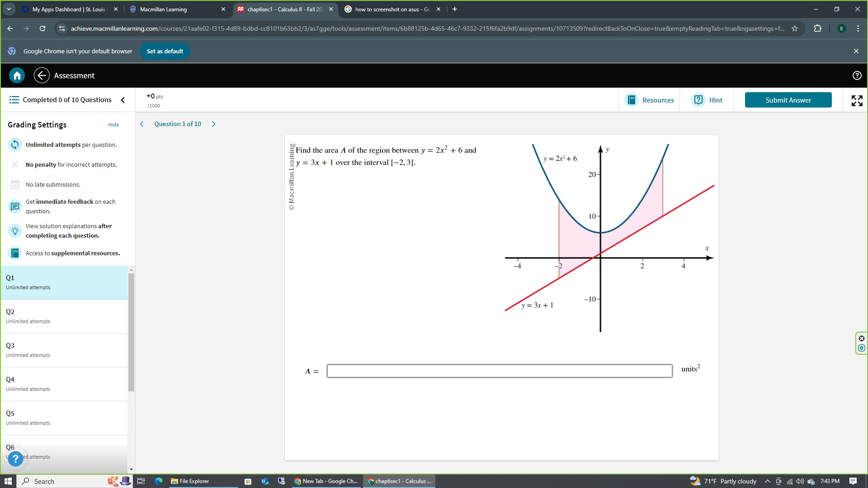Open the Hint for this question

708,100
